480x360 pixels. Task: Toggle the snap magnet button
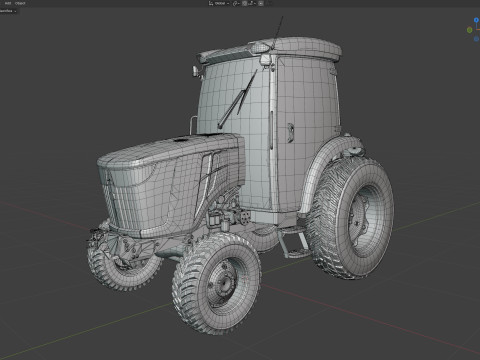click(x=245, y=3)
